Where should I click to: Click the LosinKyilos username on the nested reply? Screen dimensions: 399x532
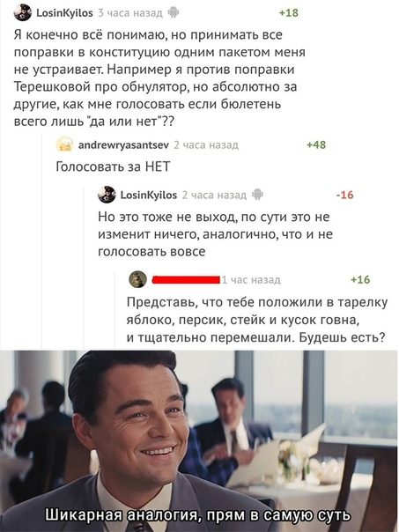149,195
